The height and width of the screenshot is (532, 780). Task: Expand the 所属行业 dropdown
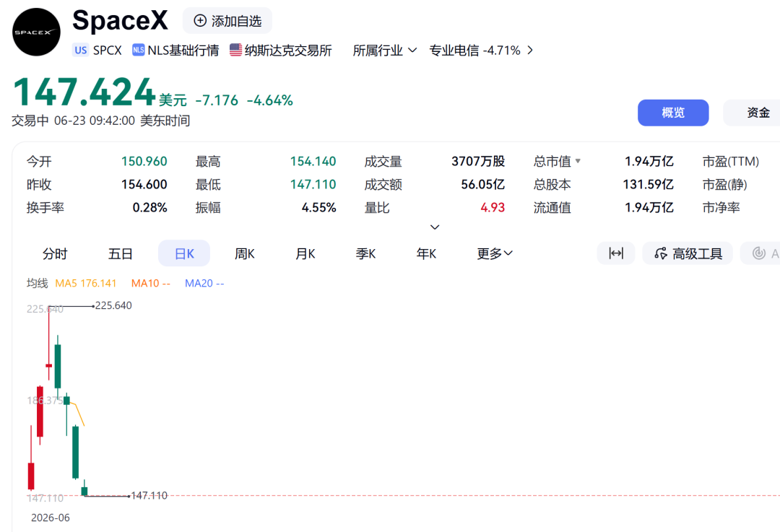384,51
